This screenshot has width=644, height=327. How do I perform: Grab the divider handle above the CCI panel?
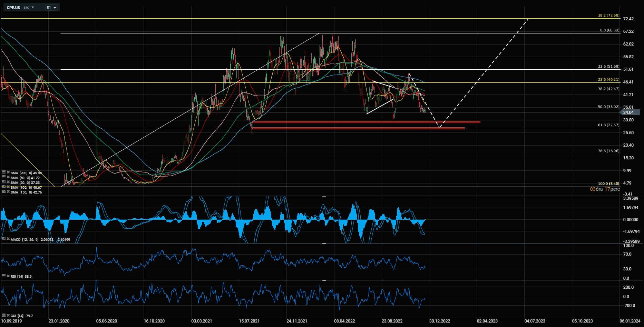(x=324, y=280)
